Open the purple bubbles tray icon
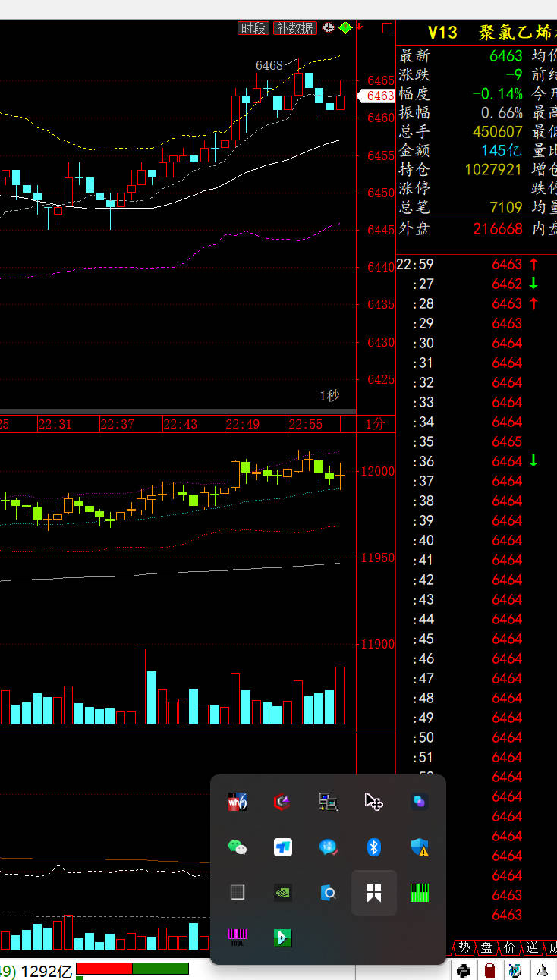 coord(420,802)
